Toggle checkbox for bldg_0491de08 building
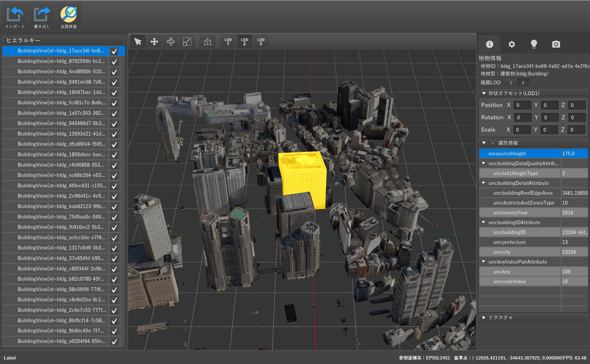The width and height of the screenshot is (590, 364). [x=114, y=82]
